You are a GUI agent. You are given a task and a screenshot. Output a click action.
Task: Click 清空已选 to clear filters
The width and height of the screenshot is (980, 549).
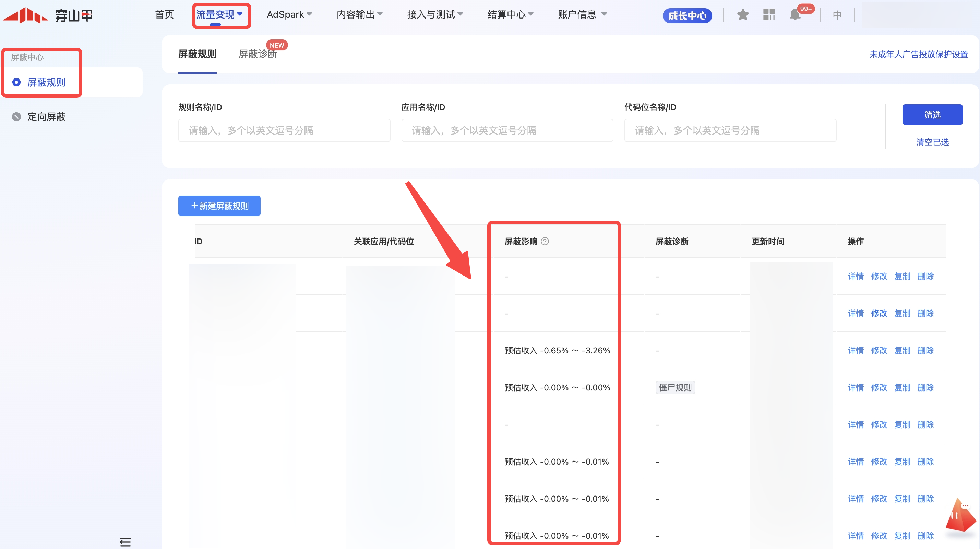pyautogui.click(x=932, y=142)
